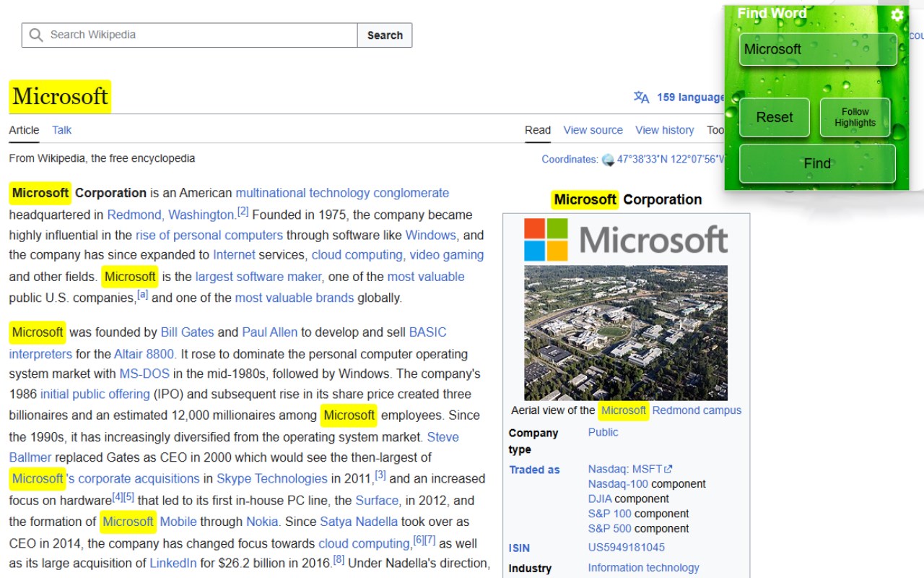Open the Steve Ballmer link
Screen dimensions: 924x578
[443, 437]
